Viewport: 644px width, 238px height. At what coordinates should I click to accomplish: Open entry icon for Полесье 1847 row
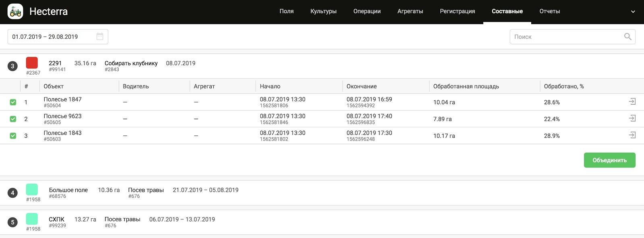tap(632, 101)
